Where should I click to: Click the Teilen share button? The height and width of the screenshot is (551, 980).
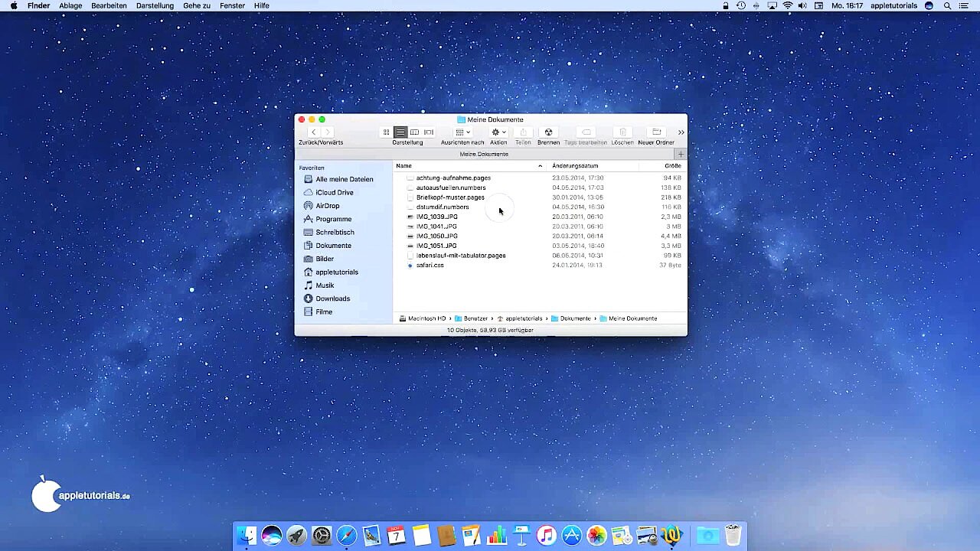tap(523, 132)
